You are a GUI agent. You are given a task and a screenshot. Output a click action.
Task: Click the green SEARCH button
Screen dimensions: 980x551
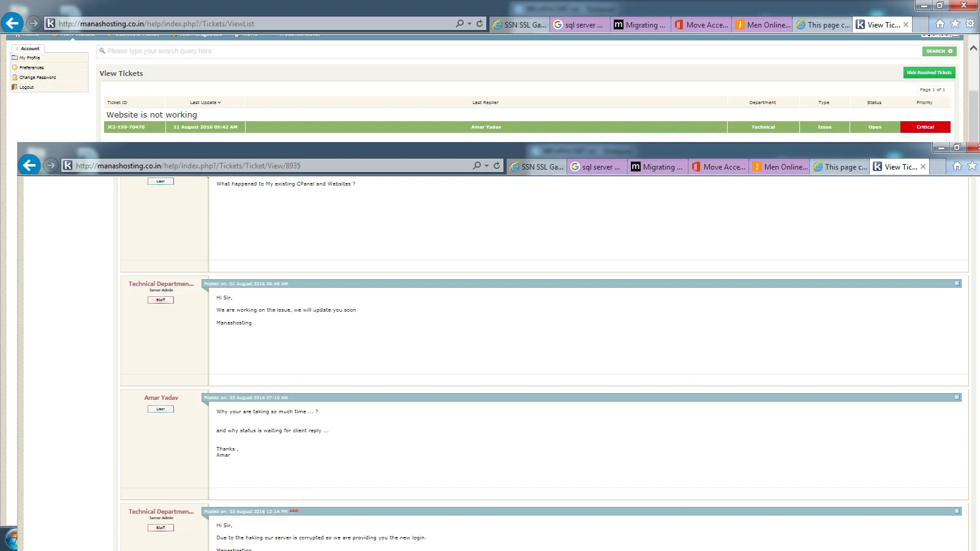pos(939,51)
